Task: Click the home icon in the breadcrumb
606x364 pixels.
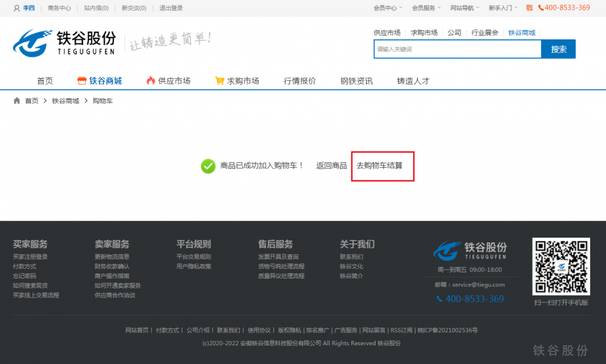Action: 17,101
